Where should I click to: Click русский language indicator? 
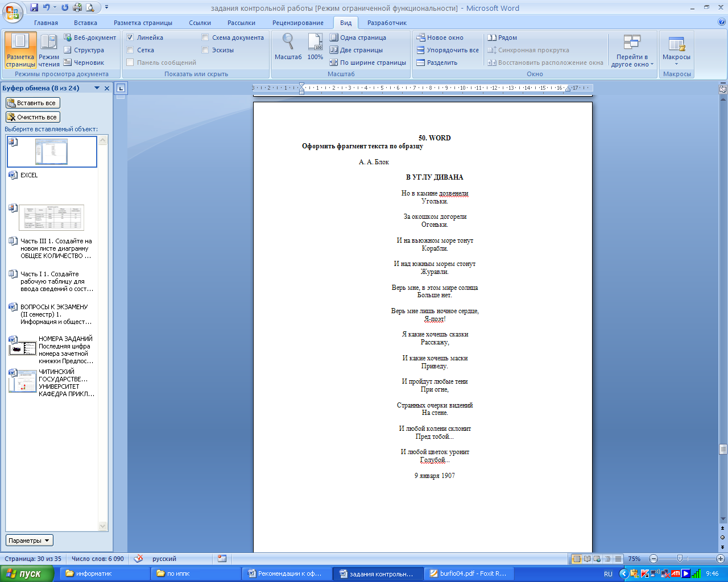click(164, 559)
